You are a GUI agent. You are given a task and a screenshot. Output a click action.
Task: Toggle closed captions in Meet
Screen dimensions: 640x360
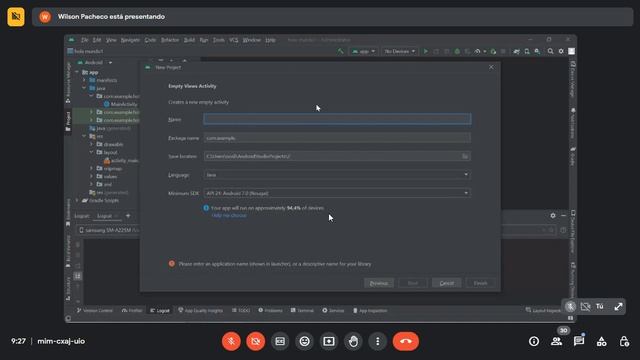tap(280, 341)
